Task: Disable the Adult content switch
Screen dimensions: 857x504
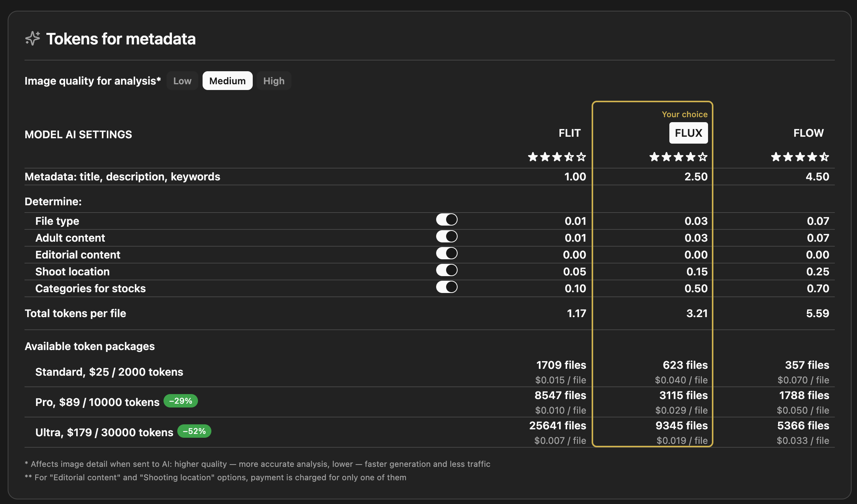Action: click(446, 237)
